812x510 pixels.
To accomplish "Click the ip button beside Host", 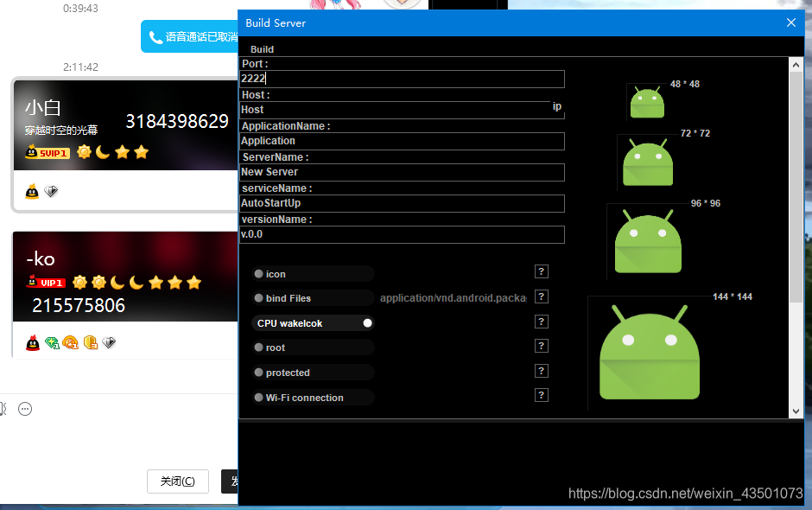I will coord(556,106).
